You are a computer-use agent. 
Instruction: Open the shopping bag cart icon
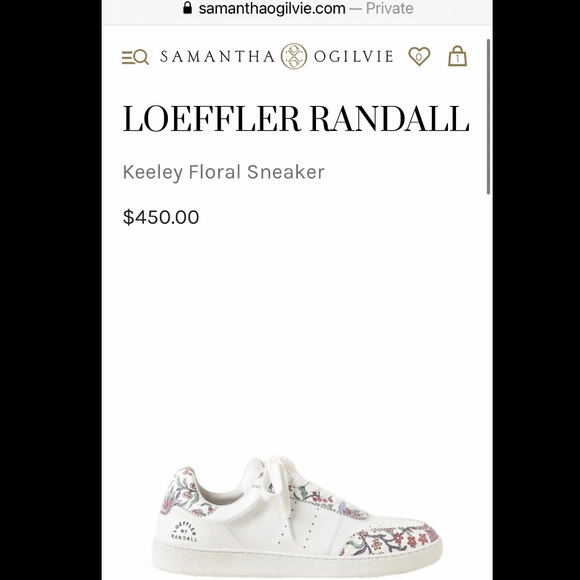pyautogui.click(x=458, y=56)
